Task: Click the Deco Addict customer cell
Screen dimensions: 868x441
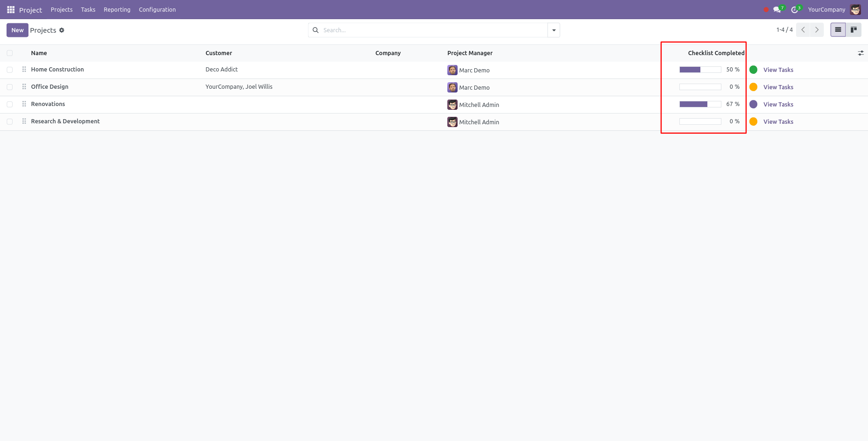Action: coord(222,70)
